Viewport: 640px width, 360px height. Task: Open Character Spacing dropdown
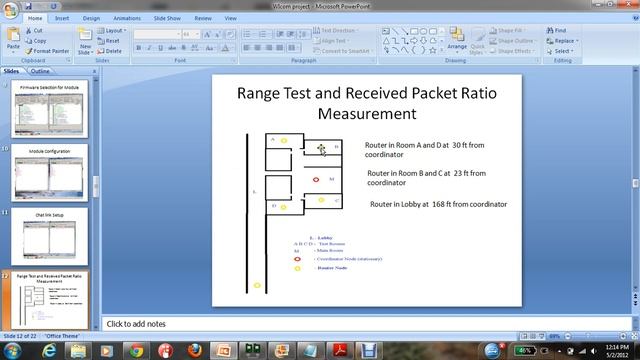(x=195, y=48)
